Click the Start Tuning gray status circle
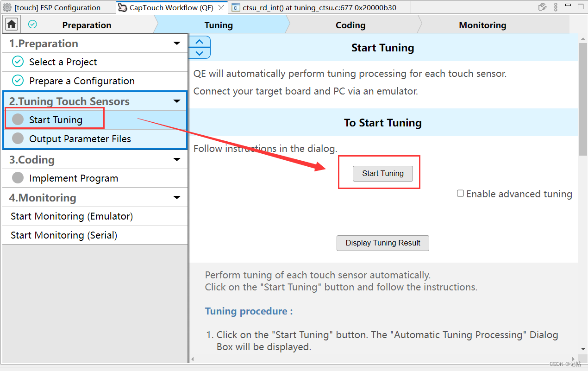Viewport: 588px width, 371px height. coord(18,119)
